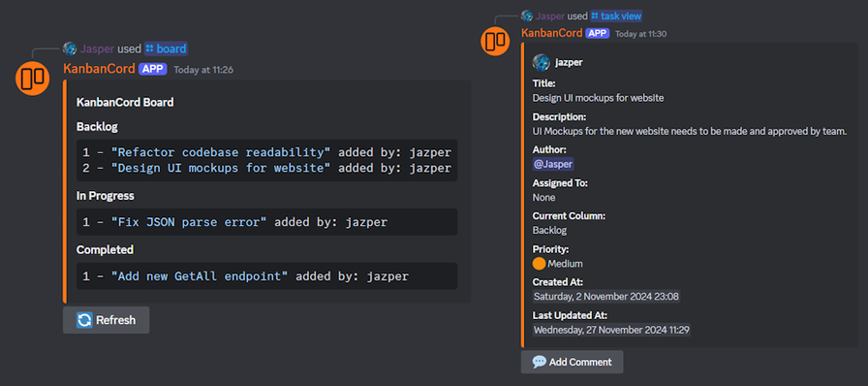Image resolution: width=868 pixels, height=386 pixels.
Task: Open the KanbanCord avatar on the task view message
Action: (495, 41)
